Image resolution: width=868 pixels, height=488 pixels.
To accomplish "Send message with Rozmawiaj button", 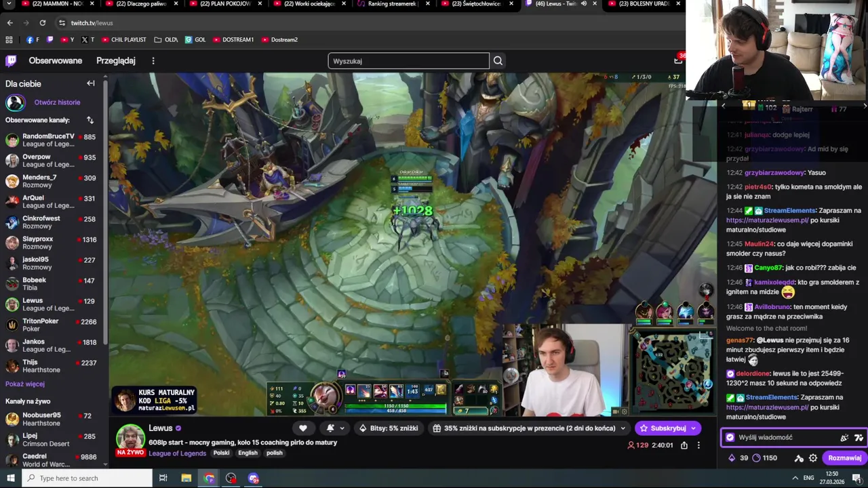I will (844, 458).
